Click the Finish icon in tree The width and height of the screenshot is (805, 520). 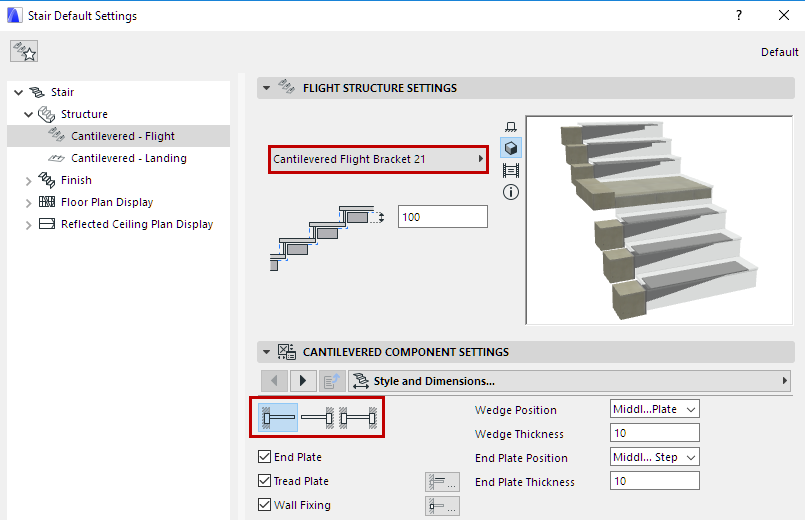coord(47,180)
